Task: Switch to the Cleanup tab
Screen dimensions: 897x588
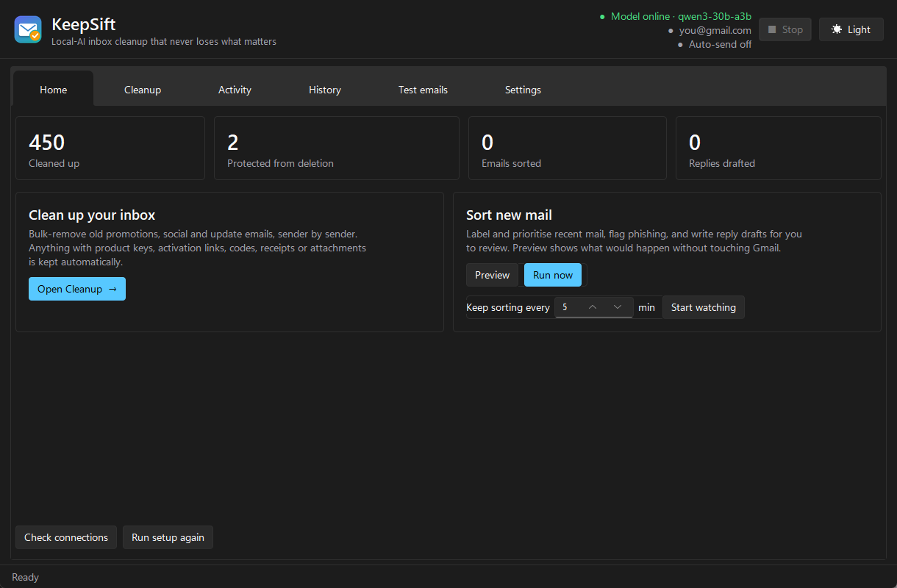Action: [143, 90]
